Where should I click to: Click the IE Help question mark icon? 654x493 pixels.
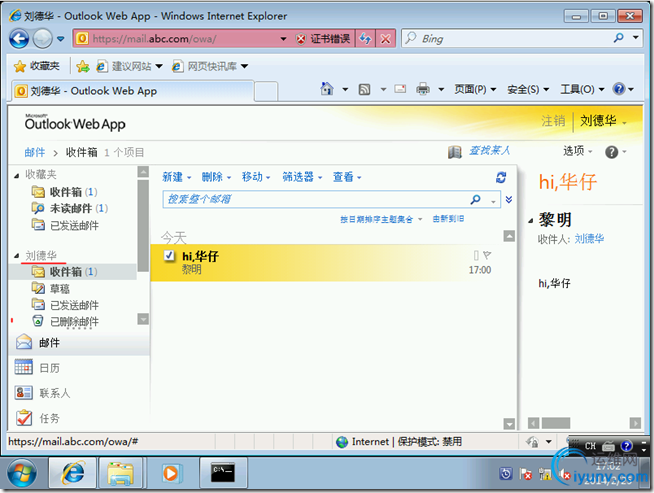[x=619, y=89]
